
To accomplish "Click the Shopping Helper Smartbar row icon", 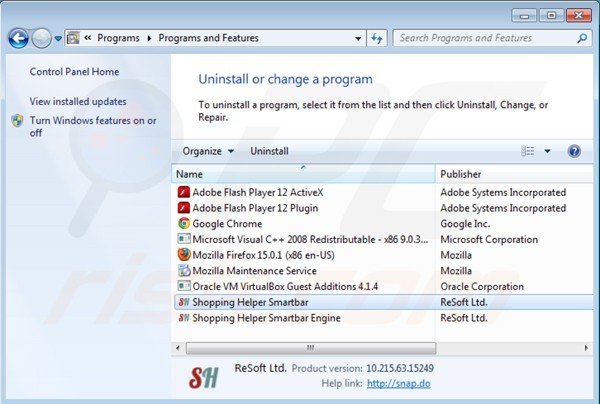I will tap(184, 302).
